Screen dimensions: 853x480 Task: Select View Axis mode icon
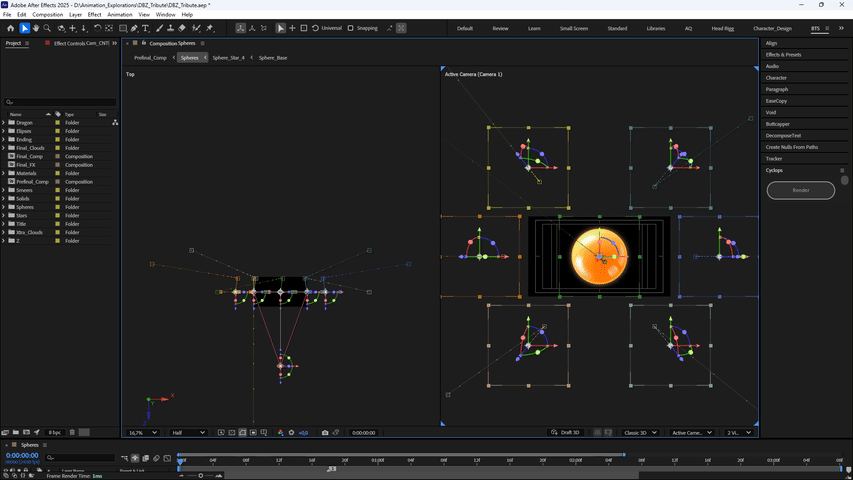(x=264, y=28)
